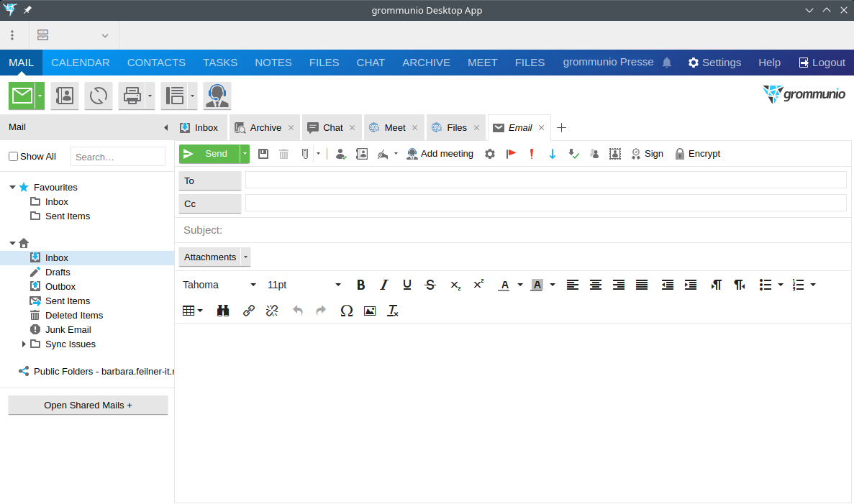Toggle read receipt icon with green check

(x=573, y=154)
